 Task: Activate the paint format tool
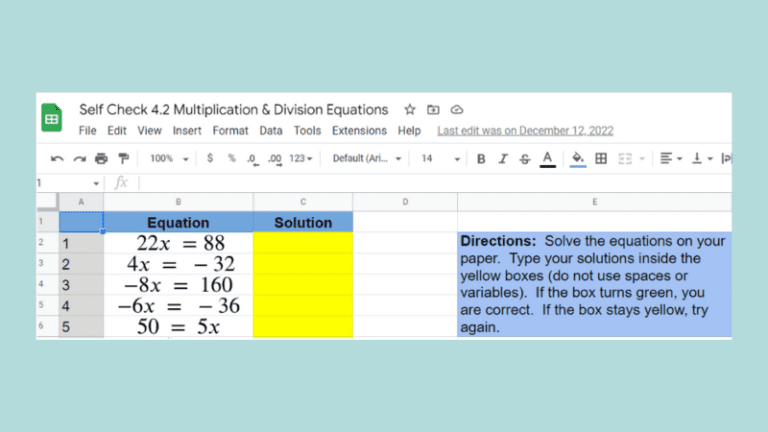click(x=123, y=159)
